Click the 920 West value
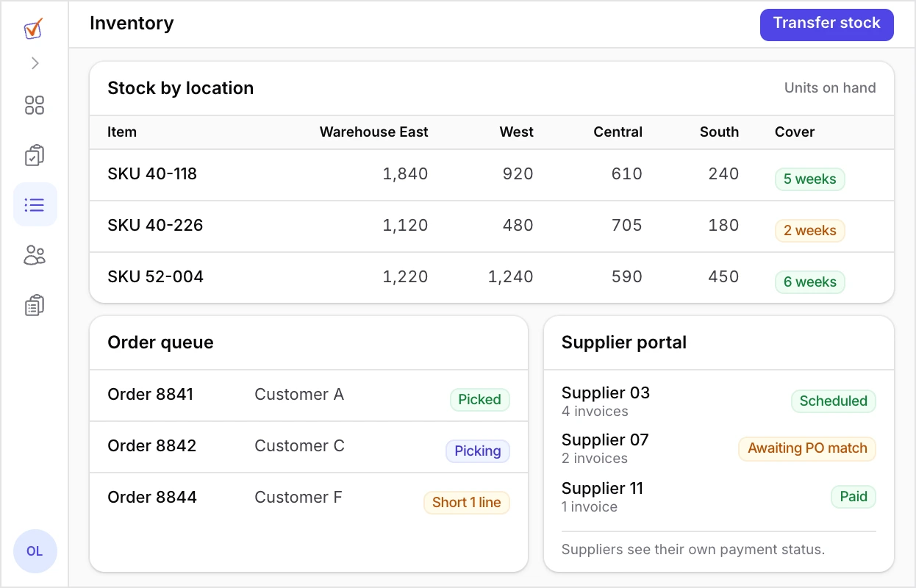The height and width of the screenshot is (588, 916). pos(518,174)
